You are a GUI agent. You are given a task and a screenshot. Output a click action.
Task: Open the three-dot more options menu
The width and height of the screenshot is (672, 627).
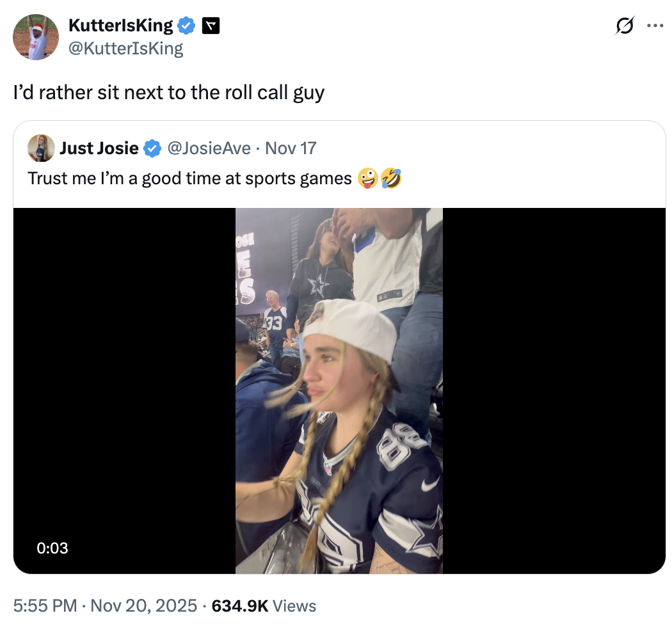[655, 26]
